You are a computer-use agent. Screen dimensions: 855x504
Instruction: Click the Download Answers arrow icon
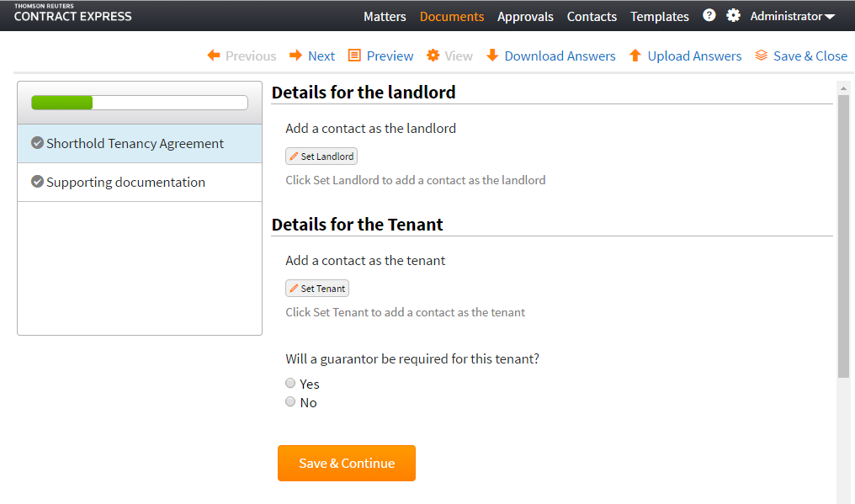(492, 56)
